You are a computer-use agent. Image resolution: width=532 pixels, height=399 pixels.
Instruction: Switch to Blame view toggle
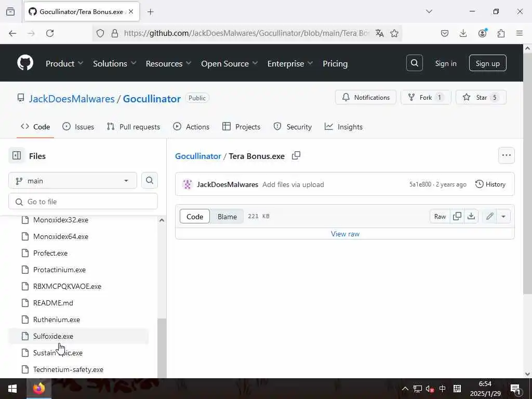coord(227,217)
